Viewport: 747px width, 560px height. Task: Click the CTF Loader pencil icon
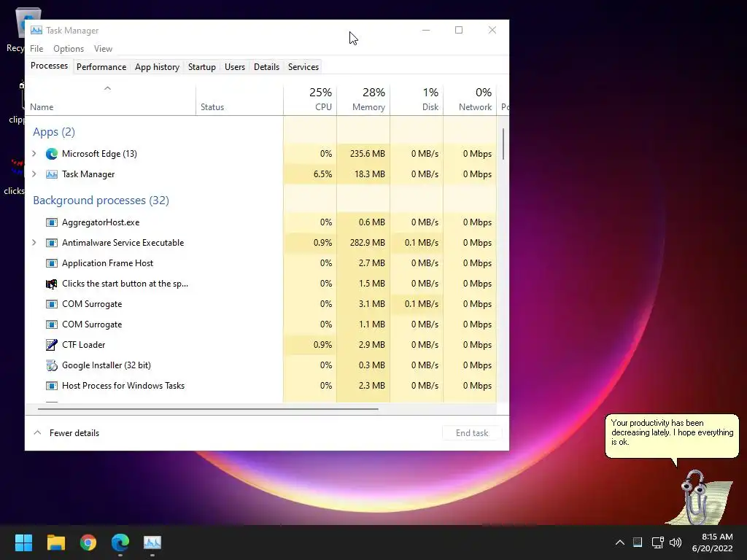52,345
